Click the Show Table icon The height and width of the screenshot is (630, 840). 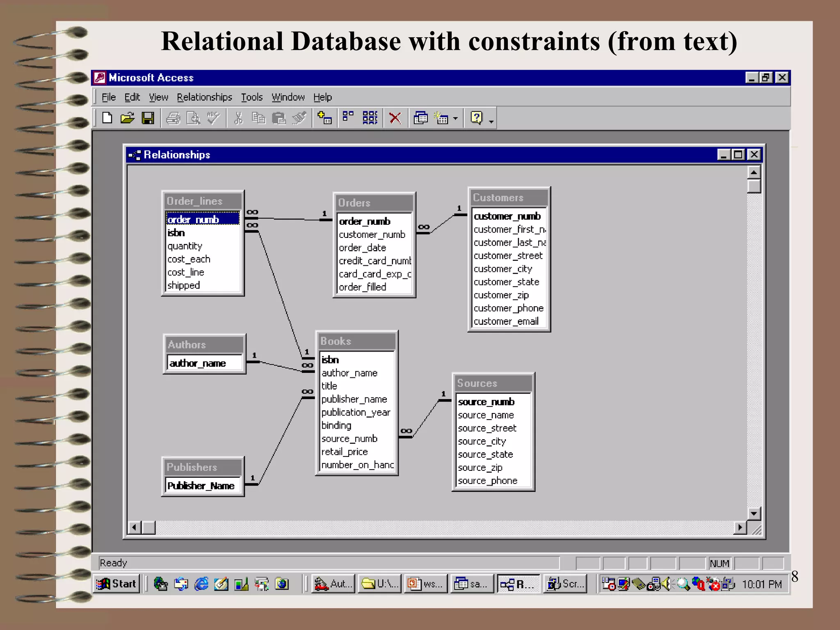(x=324, y=119)
